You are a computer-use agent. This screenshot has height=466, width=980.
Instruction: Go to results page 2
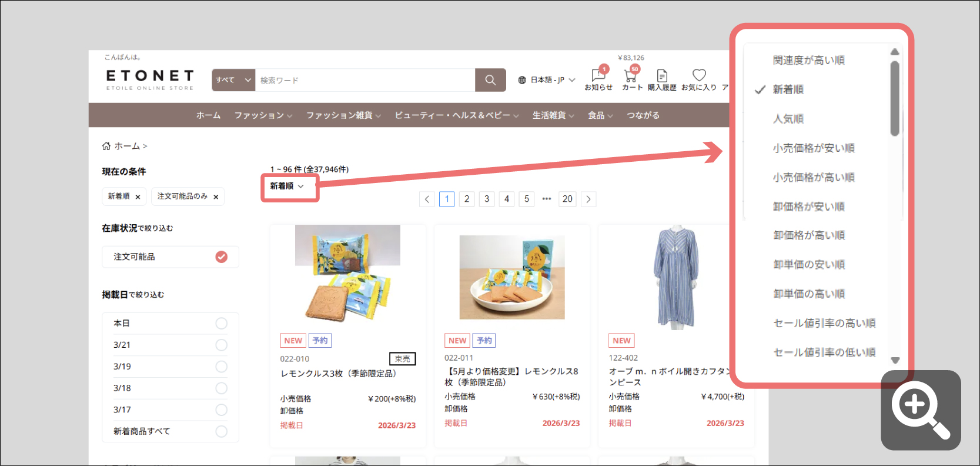(467, 199)
